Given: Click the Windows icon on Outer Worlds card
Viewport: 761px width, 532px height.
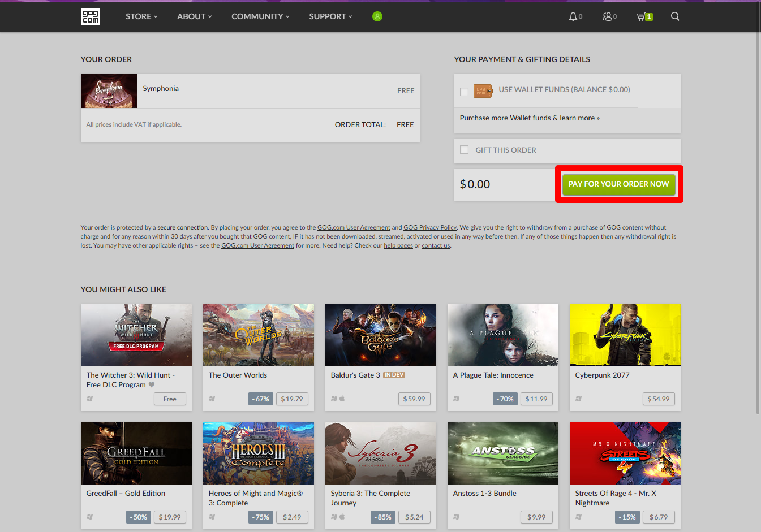Looking at the screenshot, I should click(212, 399).
